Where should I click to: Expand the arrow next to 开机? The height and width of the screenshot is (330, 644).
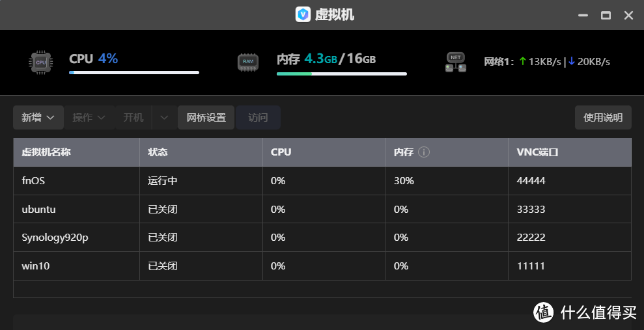tap(164, 118)
